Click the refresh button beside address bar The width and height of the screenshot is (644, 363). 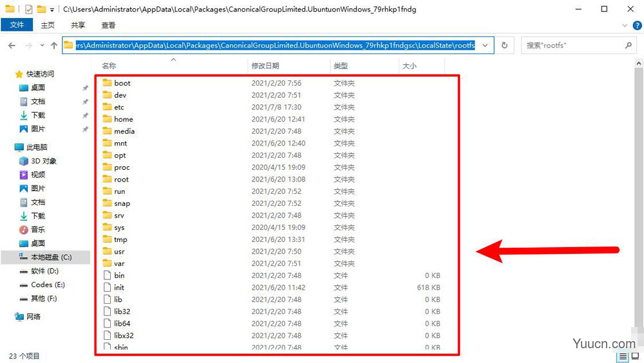(x=504, y=45)
